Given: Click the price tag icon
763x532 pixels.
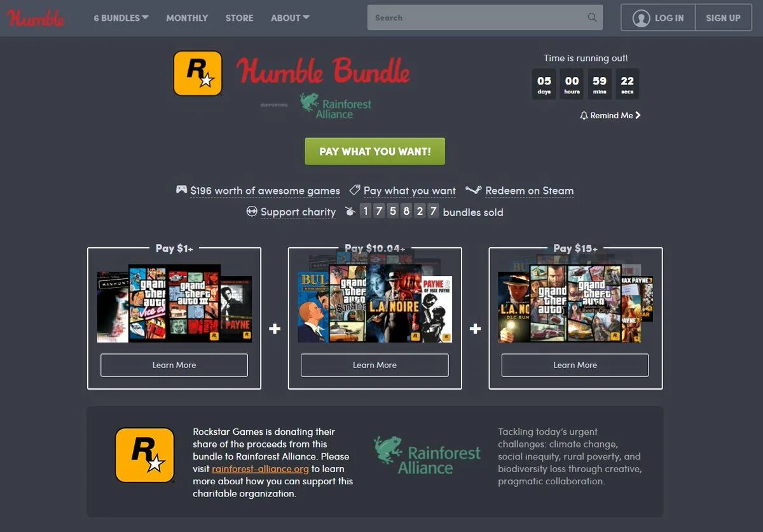Looking at the screenshot, I should (355, 189).
